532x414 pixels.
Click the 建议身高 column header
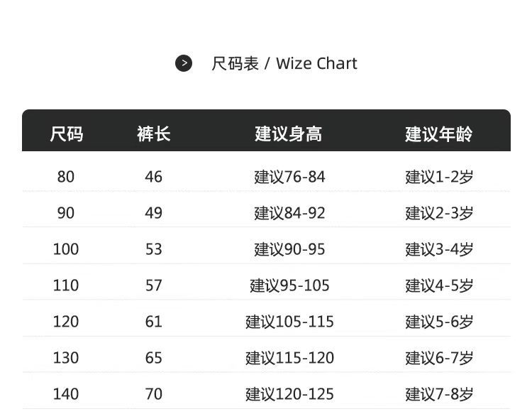coord(289,134)
